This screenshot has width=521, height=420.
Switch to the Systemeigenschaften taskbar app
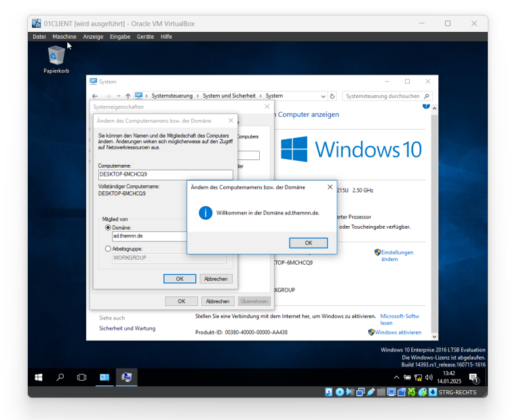click(x=127, y=377)
